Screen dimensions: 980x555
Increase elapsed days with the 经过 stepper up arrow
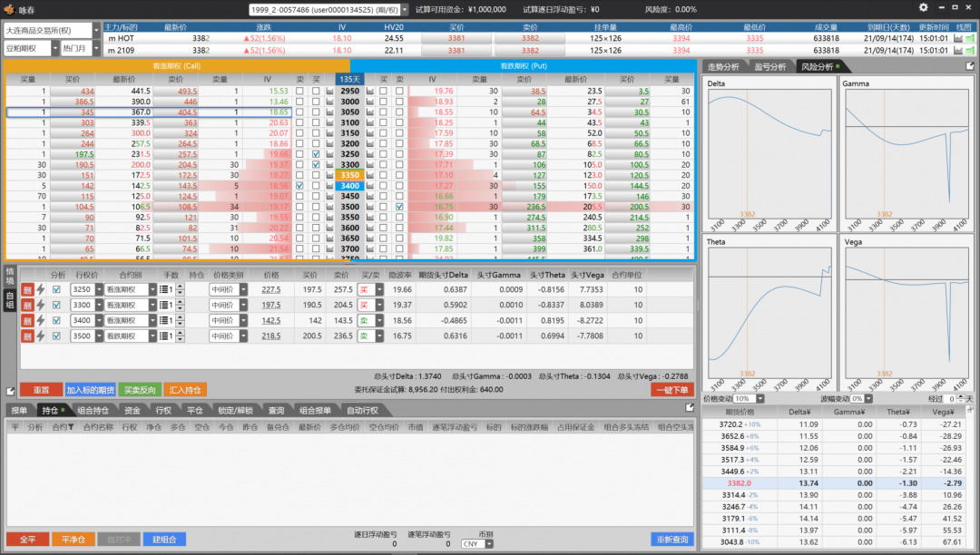pos(961,395)
